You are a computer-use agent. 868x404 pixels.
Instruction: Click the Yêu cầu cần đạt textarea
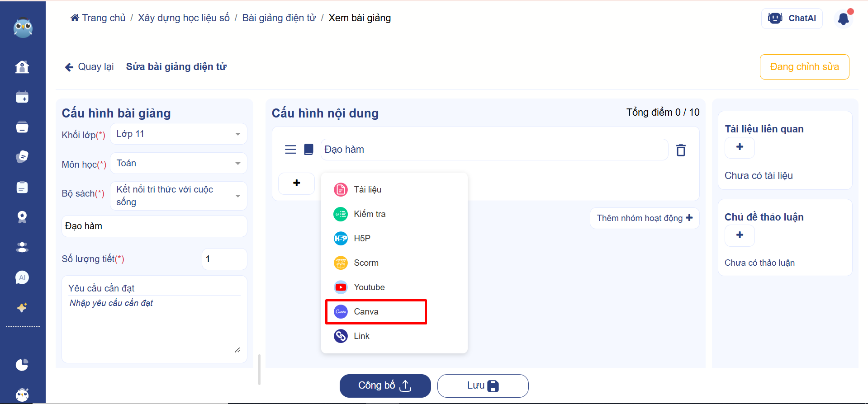tap(154, 325)
